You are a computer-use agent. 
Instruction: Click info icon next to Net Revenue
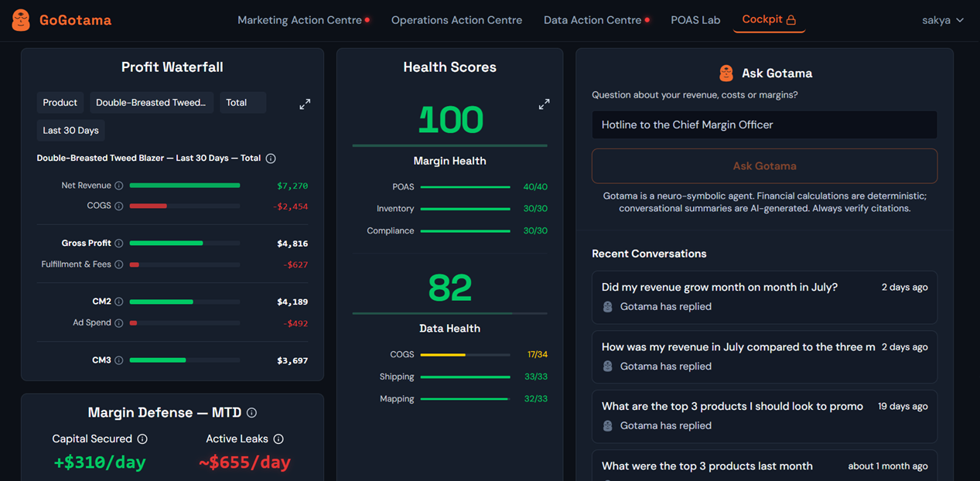[x=119, y=186]
